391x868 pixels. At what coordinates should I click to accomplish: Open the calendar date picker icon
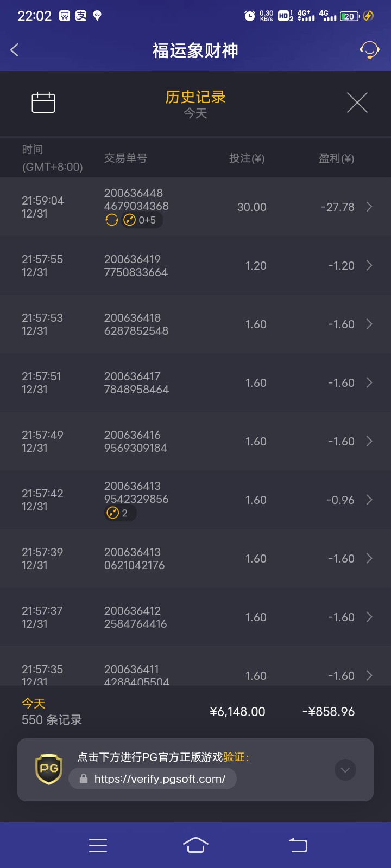[43, 103]
